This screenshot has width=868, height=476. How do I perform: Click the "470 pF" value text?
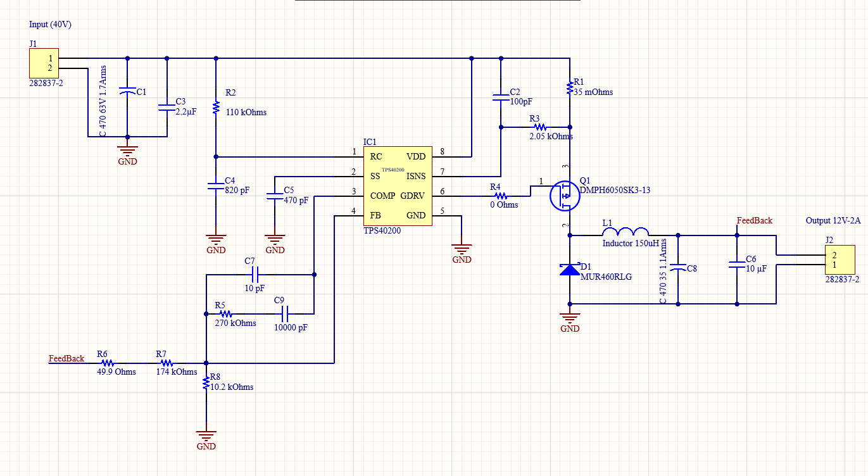pyautogui.click(x=296, y=200)
